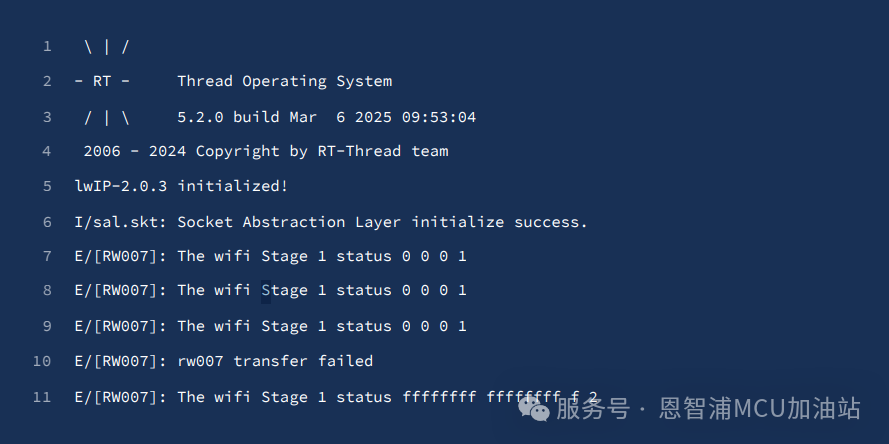Select line number 4 in the gutter

point(47,151)
